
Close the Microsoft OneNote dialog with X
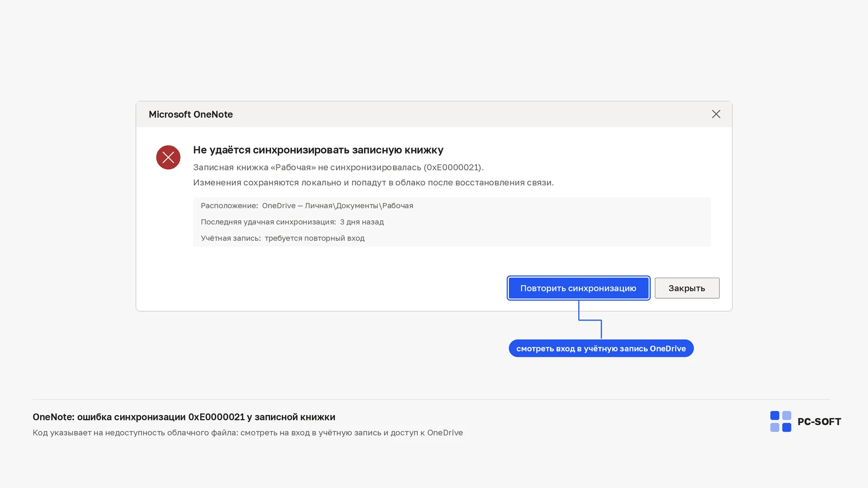tap(716, 114)
